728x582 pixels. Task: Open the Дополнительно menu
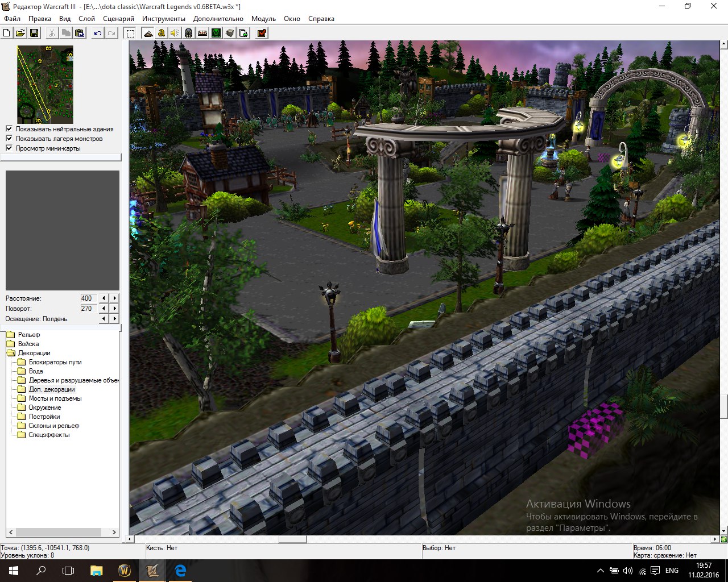click(x=218, y=19)
